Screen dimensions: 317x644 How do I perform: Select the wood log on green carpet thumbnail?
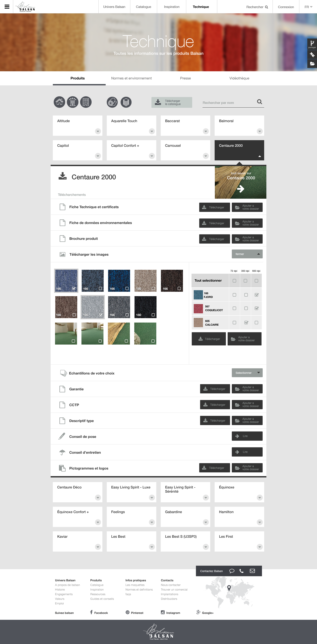[x=119, y=334]
